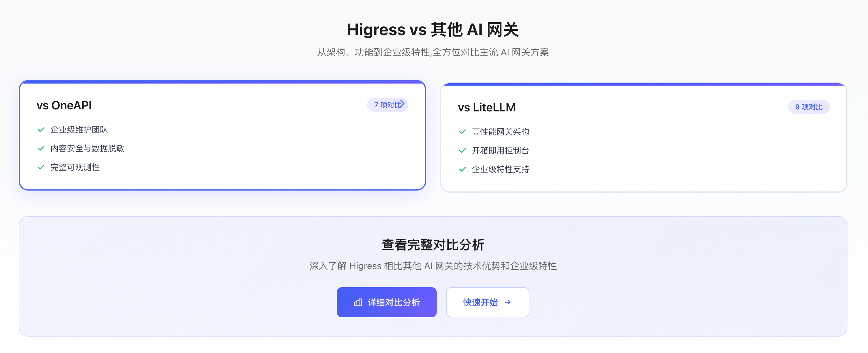Select the 内容安全与数据脱敏 list item
The width and height of the screenshot is (868, 353).
pos(80,148)
